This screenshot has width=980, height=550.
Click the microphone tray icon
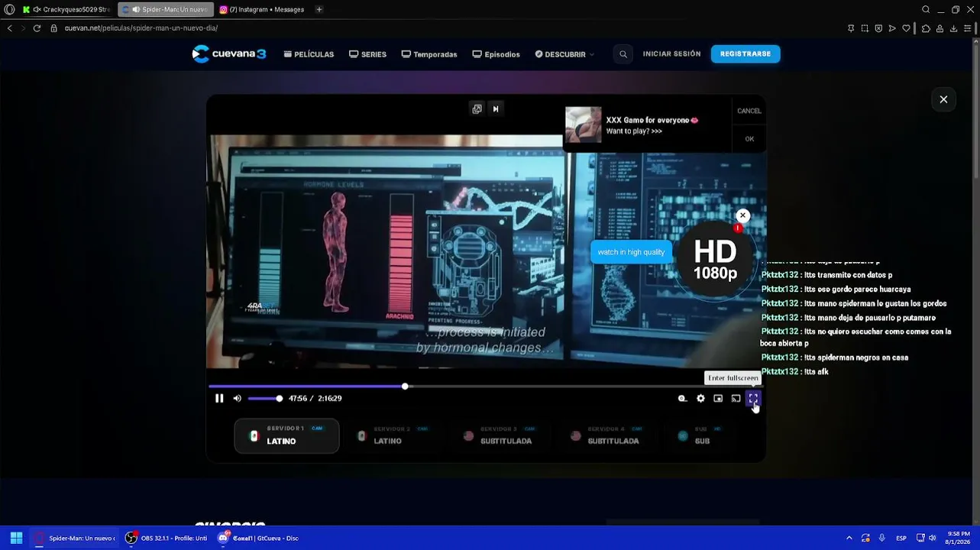[x=882, y=538]
